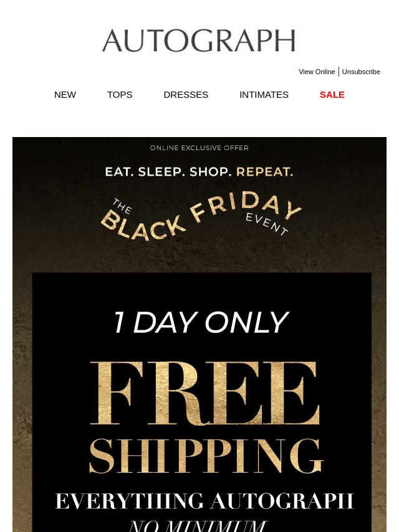Click the EVERYTHING AUTOGRAPH line

click(204, 501)
